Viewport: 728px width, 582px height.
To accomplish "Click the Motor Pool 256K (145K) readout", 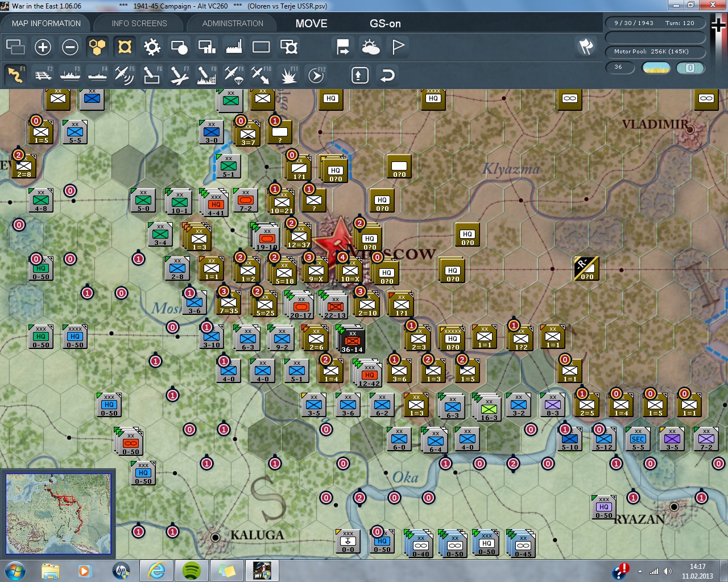I will pyautogui.click(x=655, y=52).
